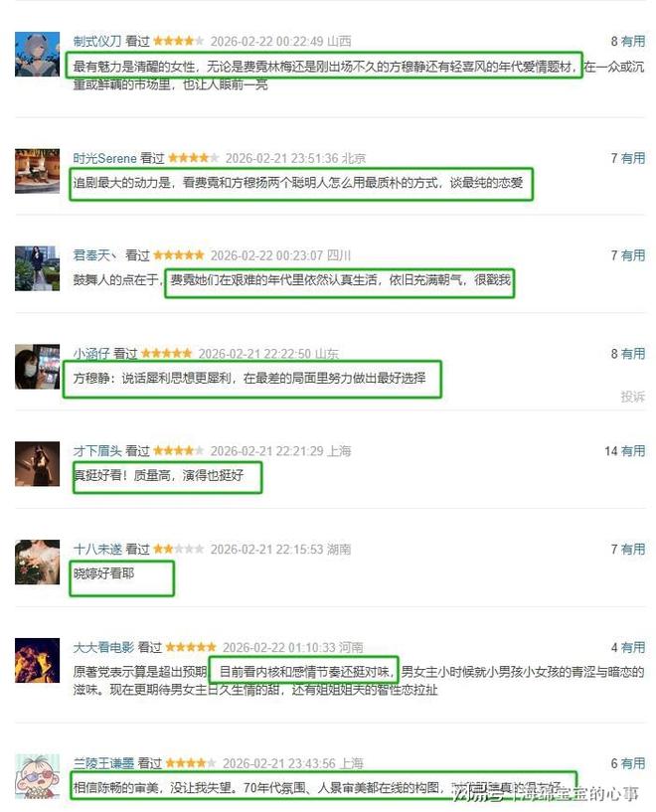Screen dimensions: 656x812
Task: Visit 兰陵王谦墨 profile link
Action: pyautogui.click(x=103, y=763)
